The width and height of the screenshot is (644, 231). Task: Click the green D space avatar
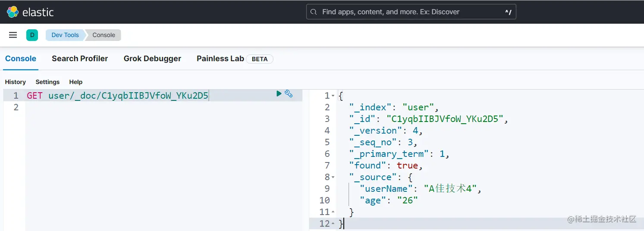[x=32, y=35]
